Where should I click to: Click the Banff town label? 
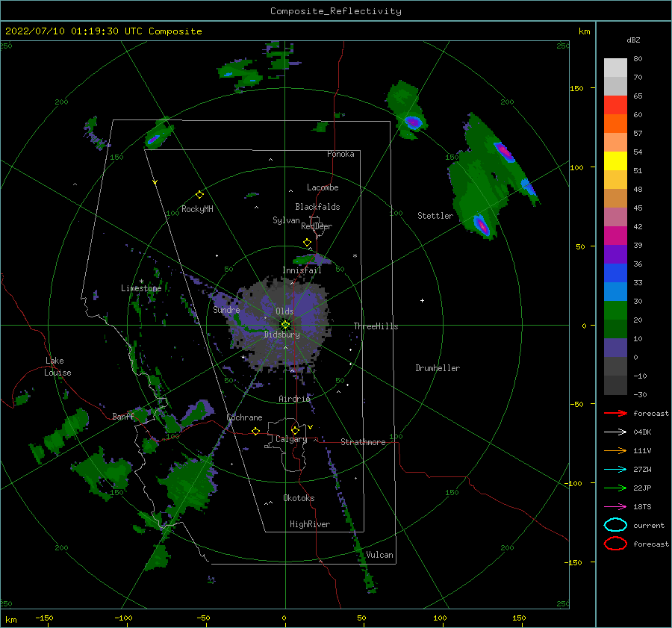[123, 416]
